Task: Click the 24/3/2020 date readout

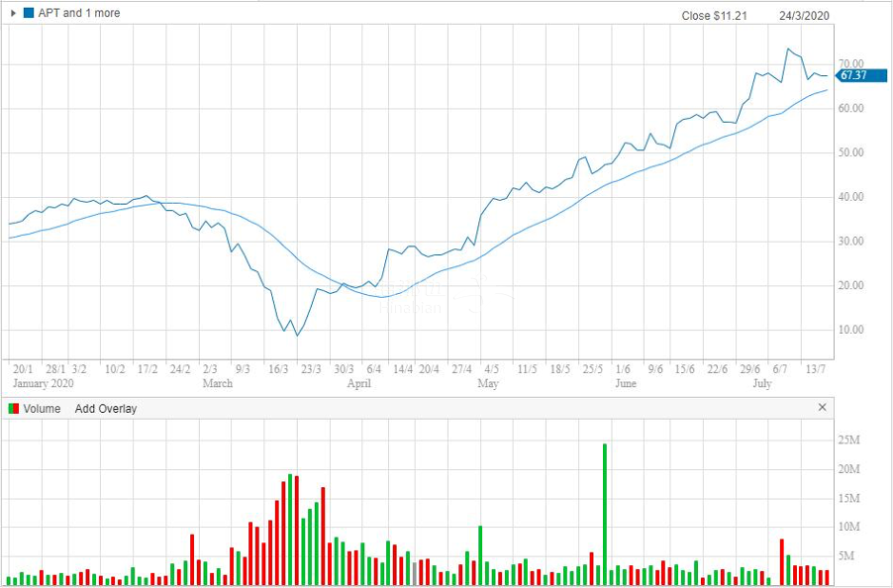Action: [x=802, y=16]
